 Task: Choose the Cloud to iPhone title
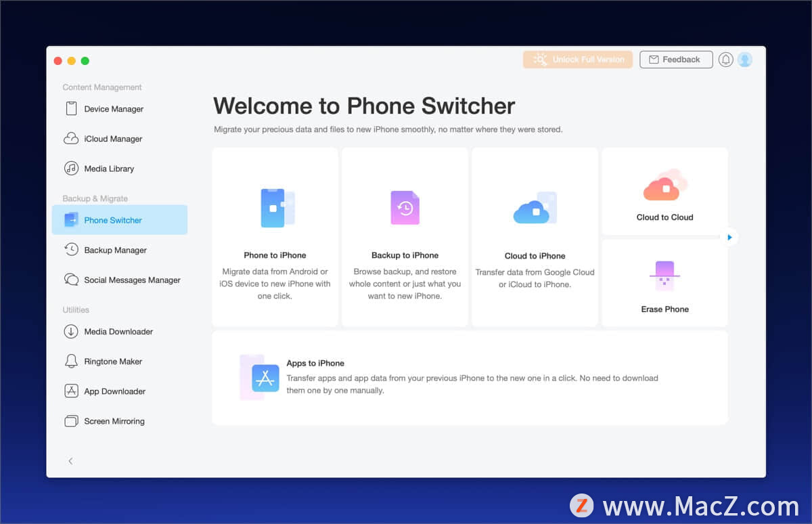pyautogui.click(x=535, y=256)
